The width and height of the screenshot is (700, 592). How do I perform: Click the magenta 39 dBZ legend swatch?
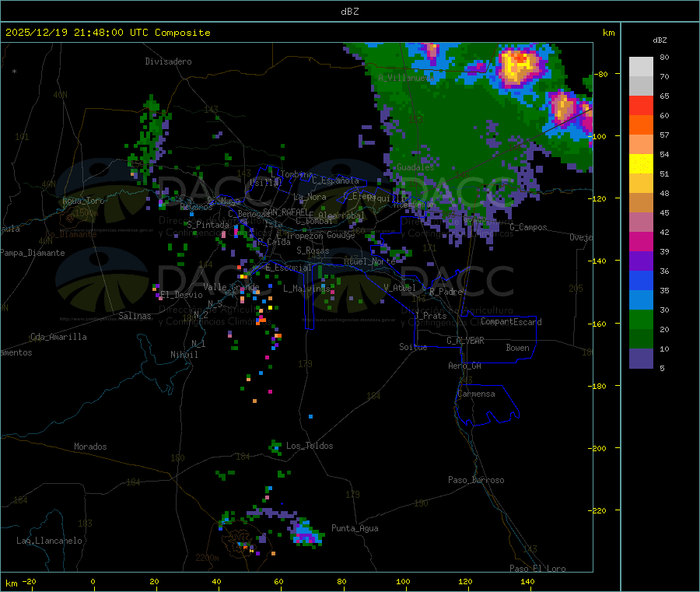click(x=641, y=241)
